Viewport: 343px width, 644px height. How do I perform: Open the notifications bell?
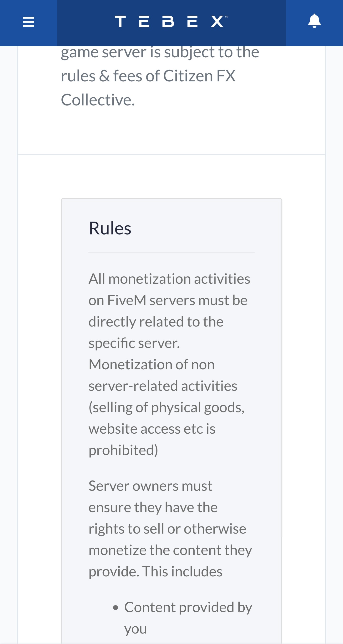[314, 21]
